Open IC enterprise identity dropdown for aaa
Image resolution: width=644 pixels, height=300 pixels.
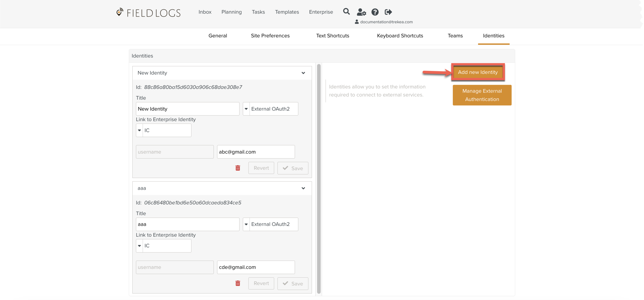[x=139, y=246]
